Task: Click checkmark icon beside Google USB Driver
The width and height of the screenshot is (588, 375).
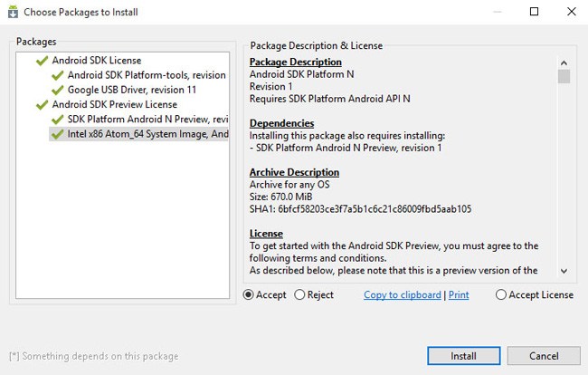Action: point(57,90)
